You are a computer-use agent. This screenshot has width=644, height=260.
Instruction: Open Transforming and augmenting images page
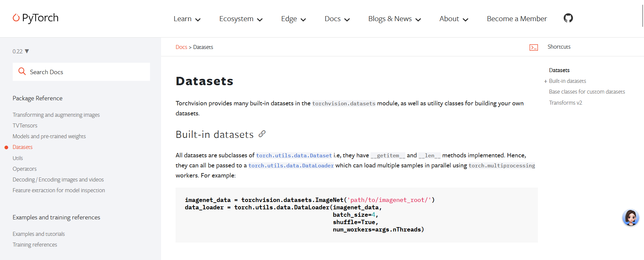tap(56, 115)
